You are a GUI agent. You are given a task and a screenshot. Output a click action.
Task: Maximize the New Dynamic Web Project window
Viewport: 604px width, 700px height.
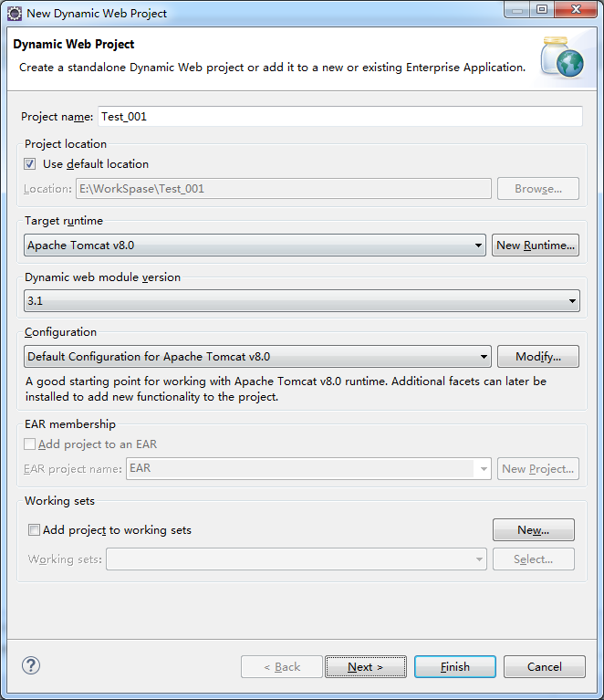click(x=542, y=9)
